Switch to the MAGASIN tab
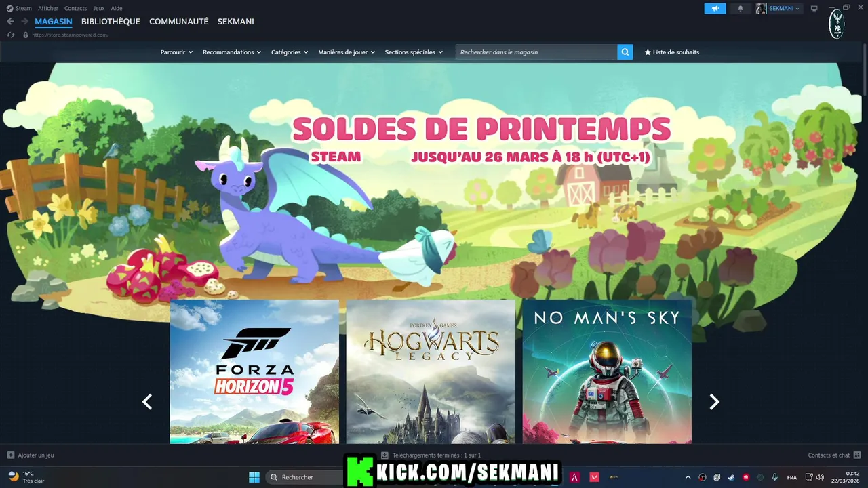868x488 pixels. pos(54,22)
